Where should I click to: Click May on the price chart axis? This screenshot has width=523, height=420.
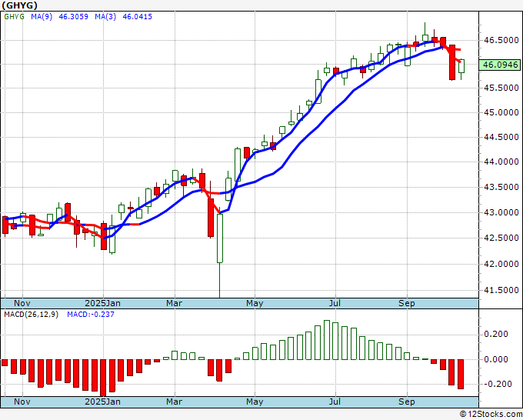[x=255, y=303]
